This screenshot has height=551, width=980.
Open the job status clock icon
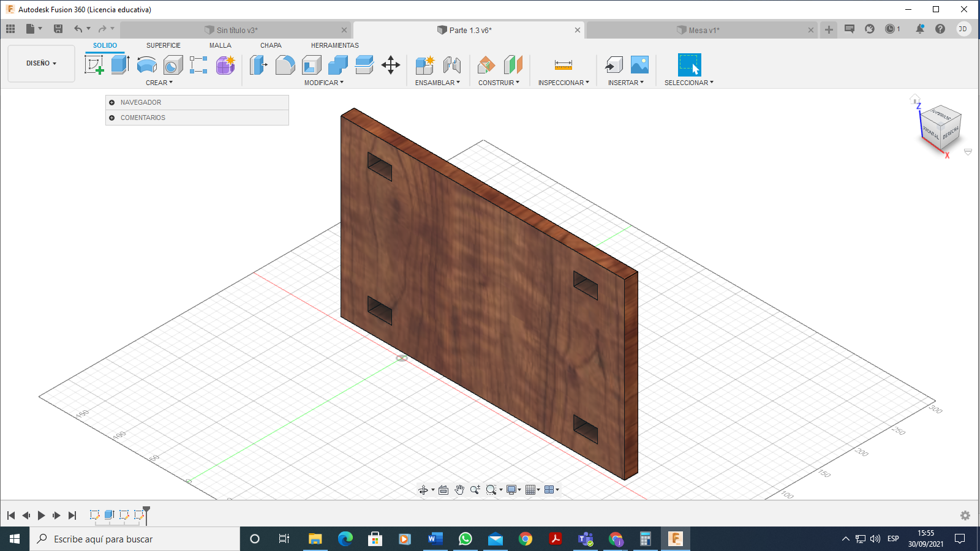click(x=892, y=29)
